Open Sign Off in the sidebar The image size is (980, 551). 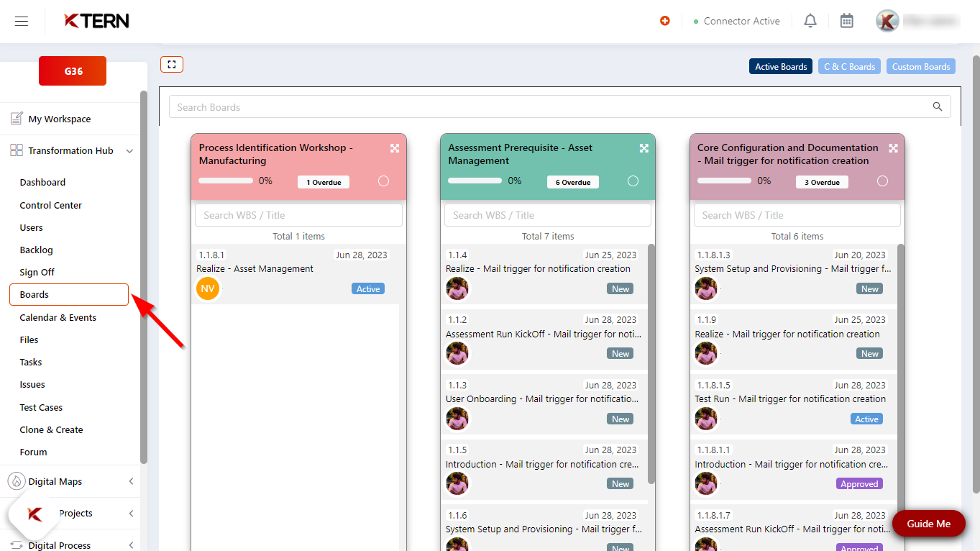point(37,272)
